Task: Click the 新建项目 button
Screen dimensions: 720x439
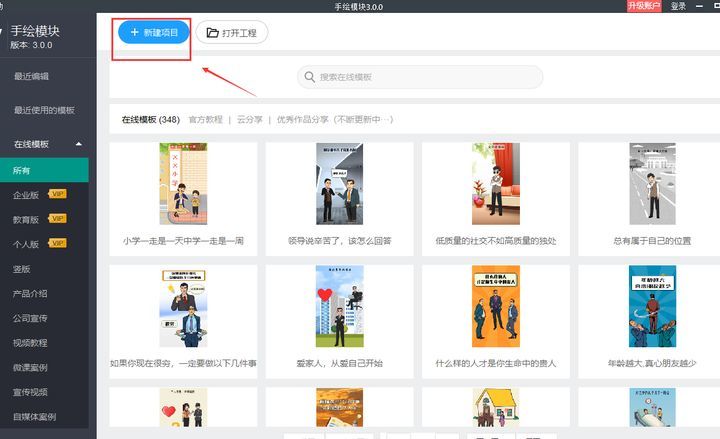Action: (154, 32)
